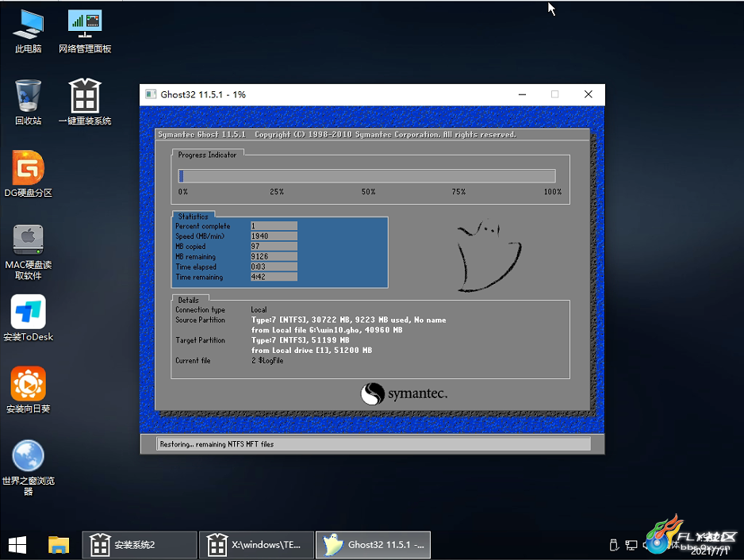Click the Ghost progress indicator bar
Viewport: 744px width, 560px height.
click(366, 176)
